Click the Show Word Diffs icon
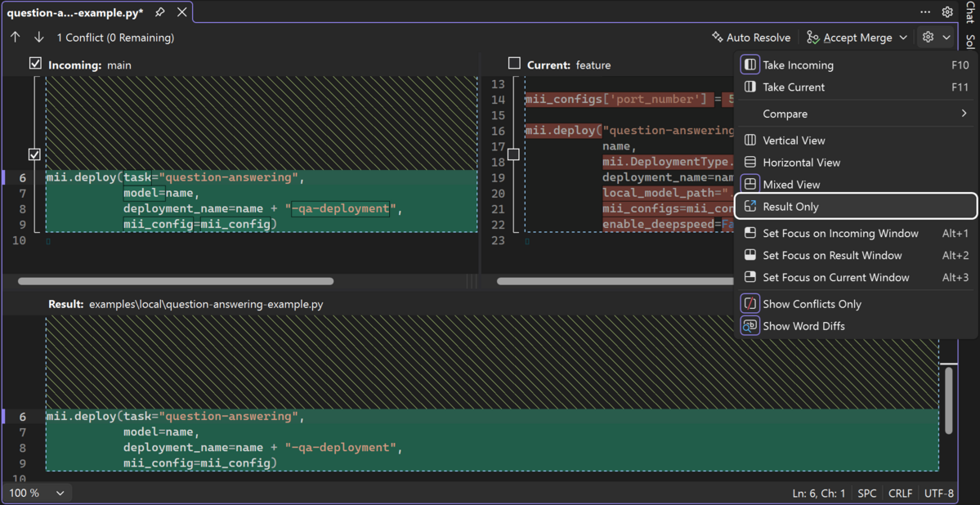The width and height of the screenshot is (980, 505). click(x=750, y=325)
